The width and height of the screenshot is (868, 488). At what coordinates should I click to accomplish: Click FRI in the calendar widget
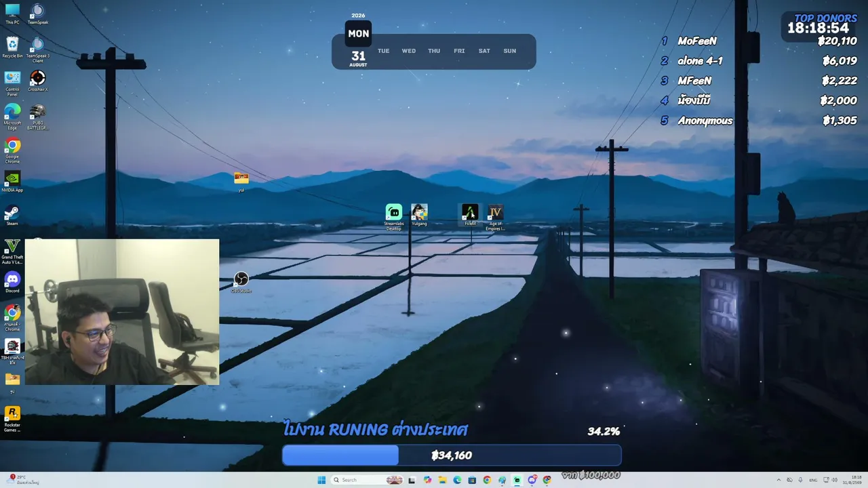(459, 51)
